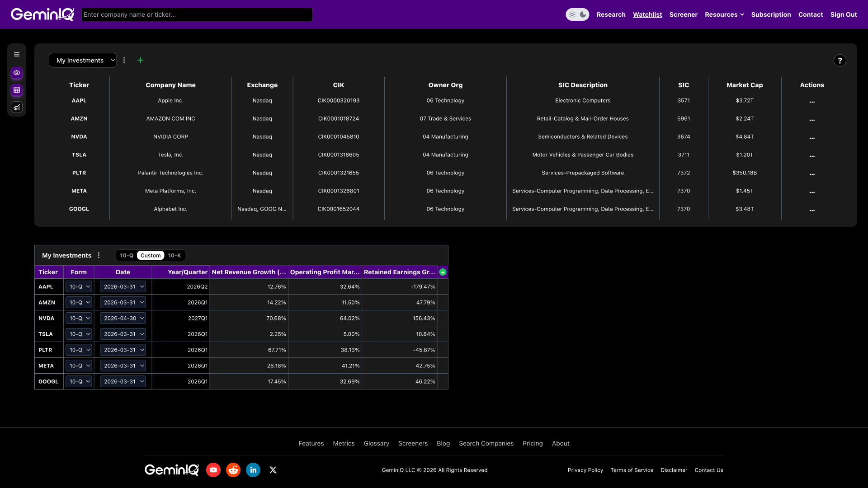868x488 pixels.
Task: Click the footer GeminIQ logo
Action: [172, 470]
